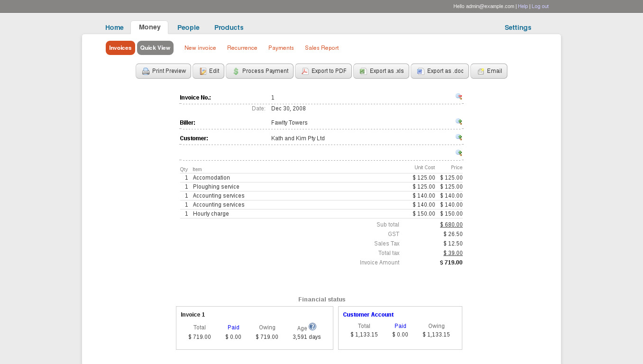
Task: Click Process Payment button
Action: (259, 71)
